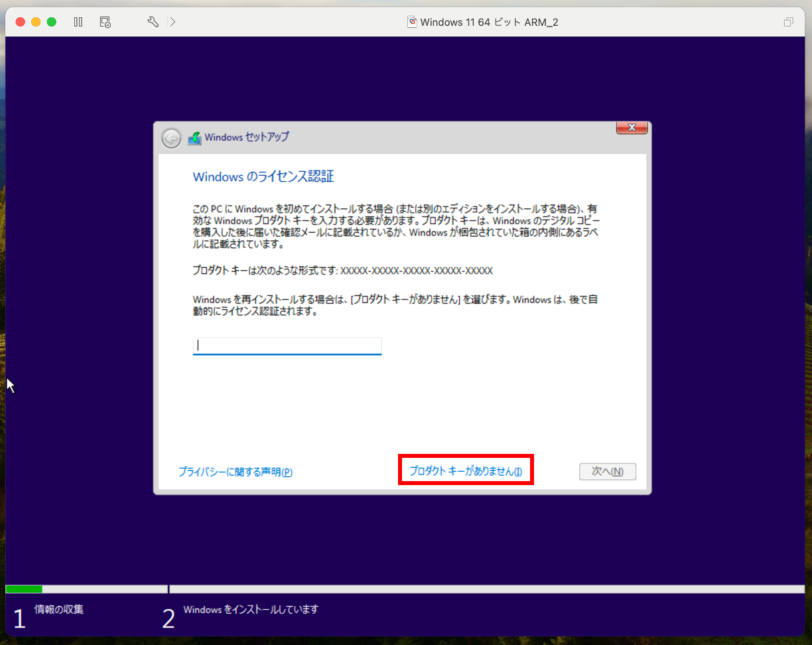Click the 次へ(N) button
Image resolution: width=812 pixels, height=645 pixels.
tap(608, 471)
